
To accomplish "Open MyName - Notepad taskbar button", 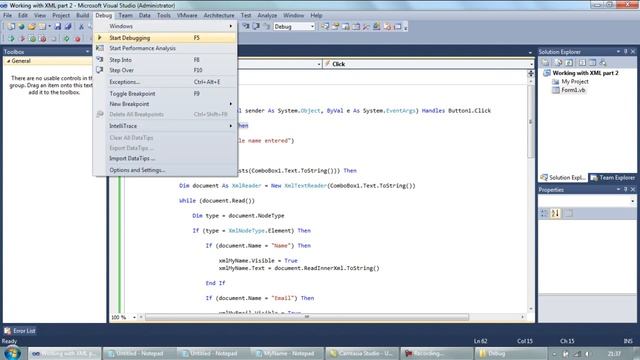I will point(287,353).
